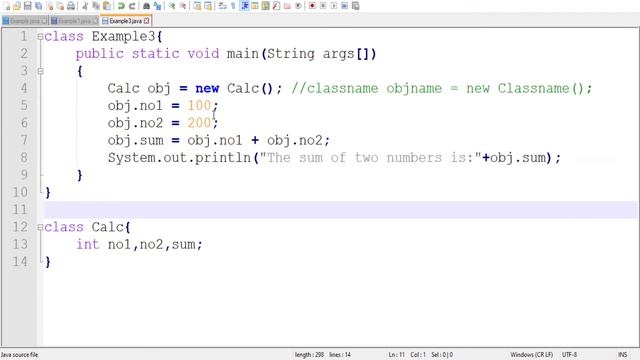
Task: Click 'Java source file' in the status bar
Action: click(19, 355)
